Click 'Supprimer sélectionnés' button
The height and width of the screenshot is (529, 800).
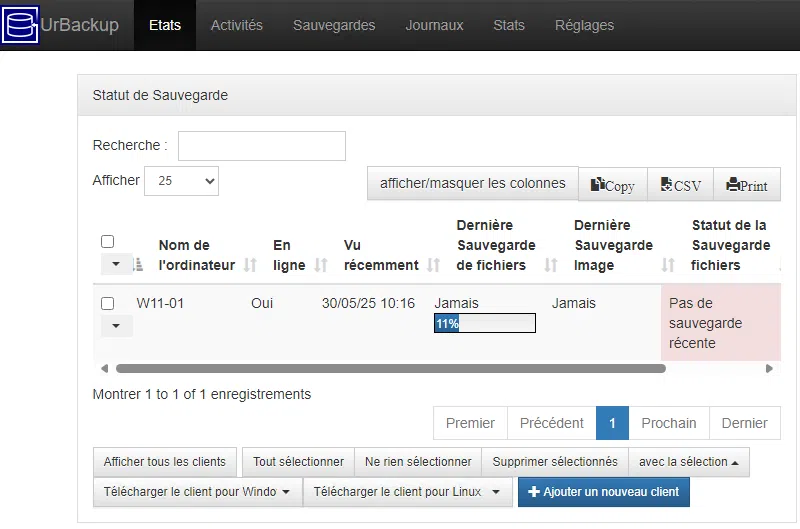(555, 462)
